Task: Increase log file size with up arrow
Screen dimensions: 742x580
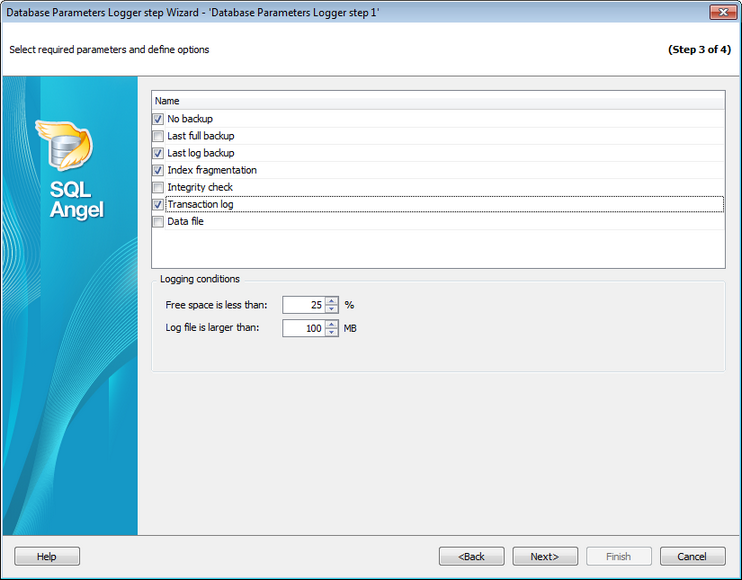Action: [x=332, y=324]
